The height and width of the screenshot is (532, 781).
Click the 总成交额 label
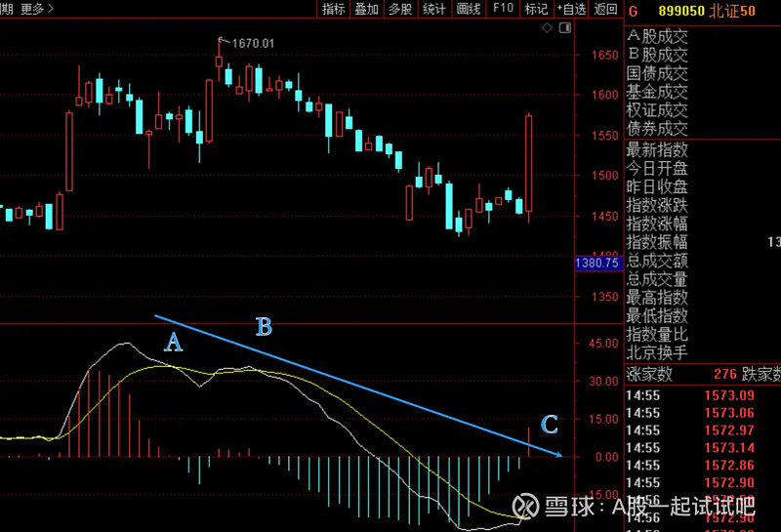657,261
